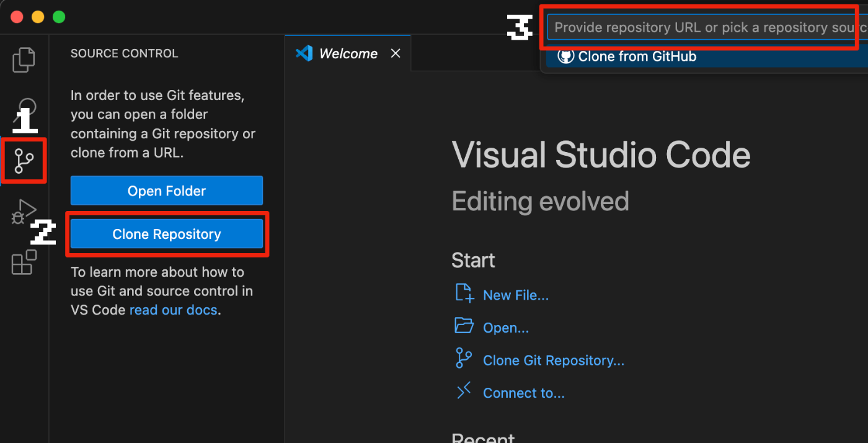Click the green fullscreen window button
The image size is (868, 443).
(x=59, y=17)
